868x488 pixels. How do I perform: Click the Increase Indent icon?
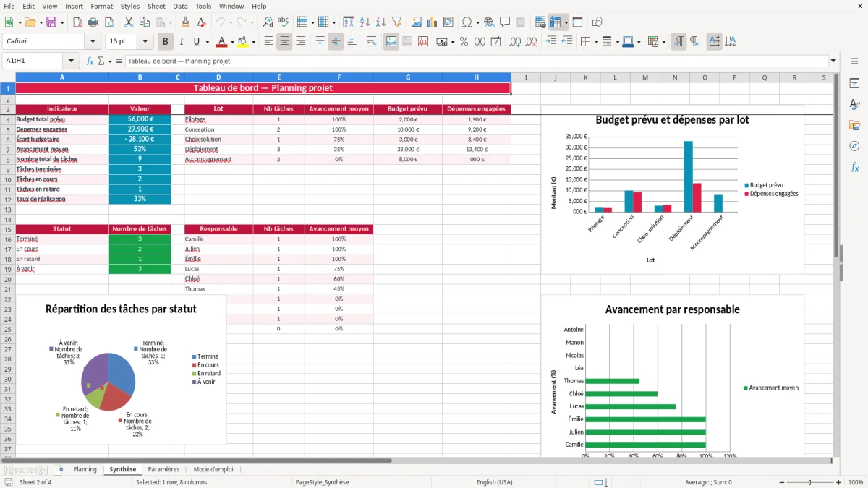[551, 42]
